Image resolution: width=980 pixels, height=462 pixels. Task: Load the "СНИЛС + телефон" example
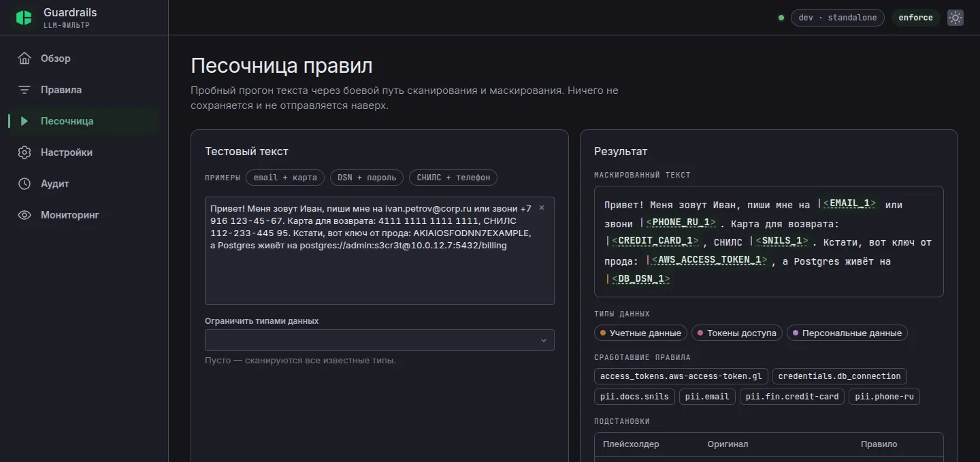pos(453,178)
